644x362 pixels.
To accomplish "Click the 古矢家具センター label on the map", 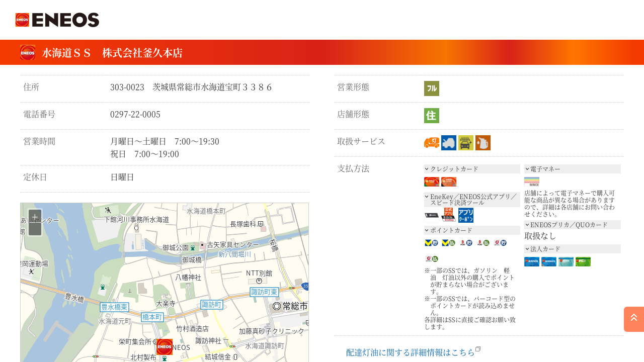I will pyautogui.click(x=233, y=244).
